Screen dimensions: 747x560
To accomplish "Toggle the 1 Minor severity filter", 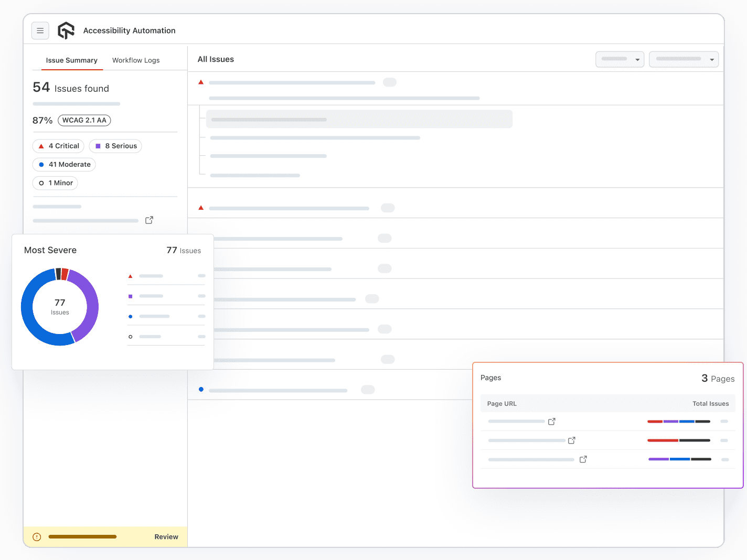I will click(55, 182).
